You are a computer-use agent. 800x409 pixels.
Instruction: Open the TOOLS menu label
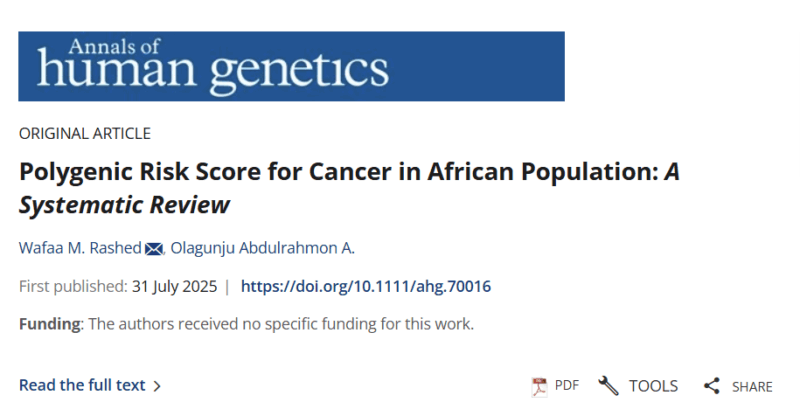point(653,386)
